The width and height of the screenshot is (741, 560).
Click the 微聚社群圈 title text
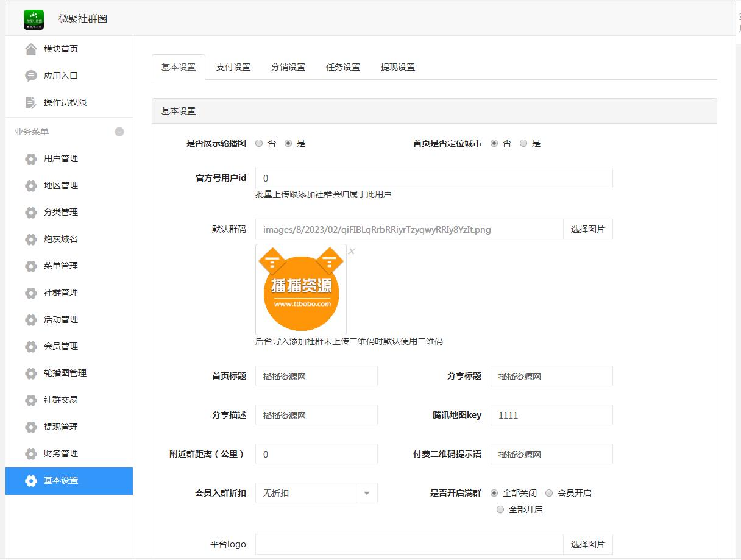click(x=83, y=19)
